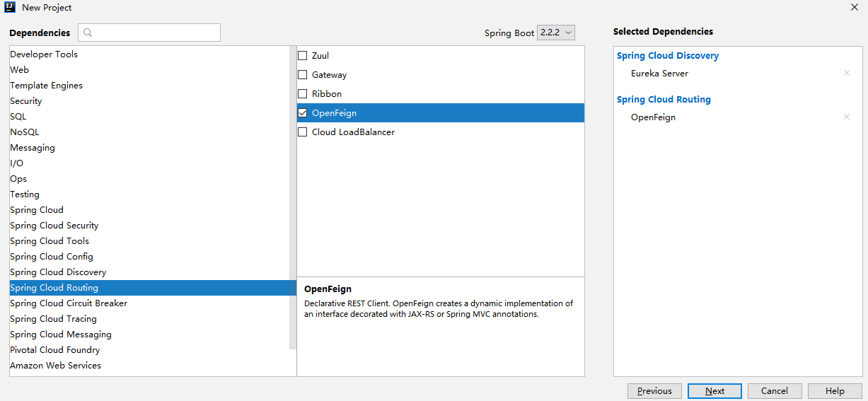The image size is (868, 401).
Task: Select the Cloud LoadBalancer row label
Action: (x=353, y=132)
